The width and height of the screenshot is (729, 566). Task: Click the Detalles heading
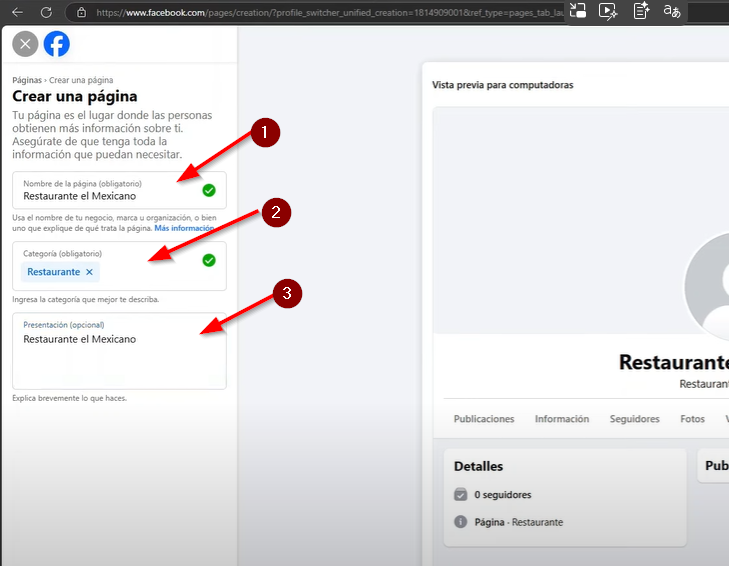478,466
